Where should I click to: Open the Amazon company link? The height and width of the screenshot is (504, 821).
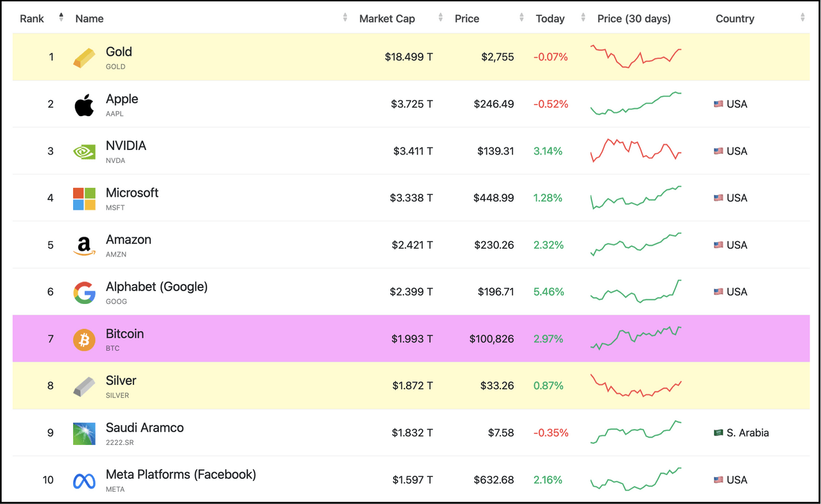[128, 239]
